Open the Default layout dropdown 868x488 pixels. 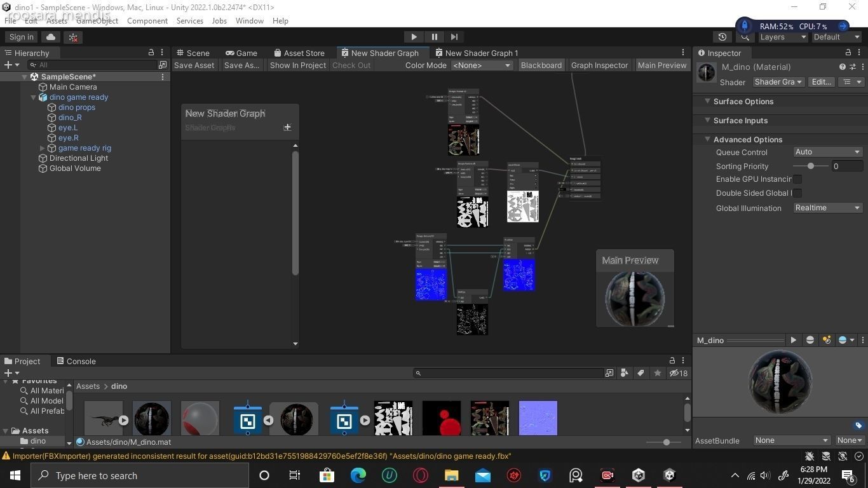click(836, 37)
